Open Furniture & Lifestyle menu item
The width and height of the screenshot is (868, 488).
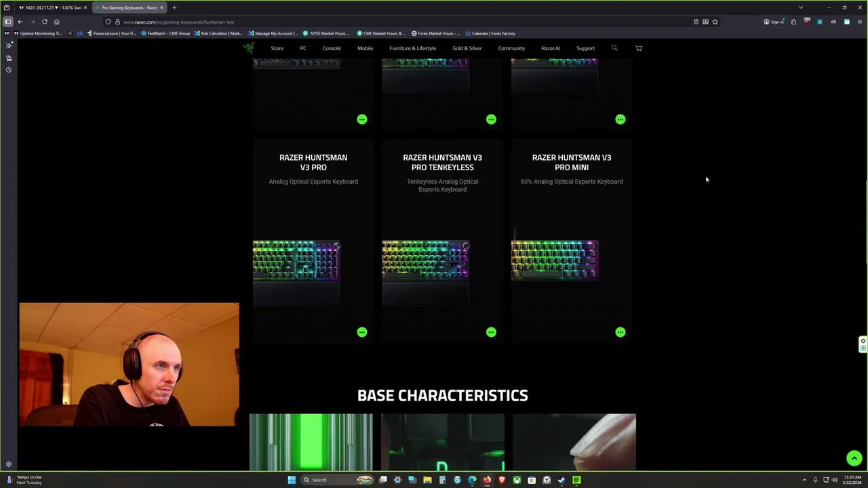pyautogui.click(x=412, y=48)
